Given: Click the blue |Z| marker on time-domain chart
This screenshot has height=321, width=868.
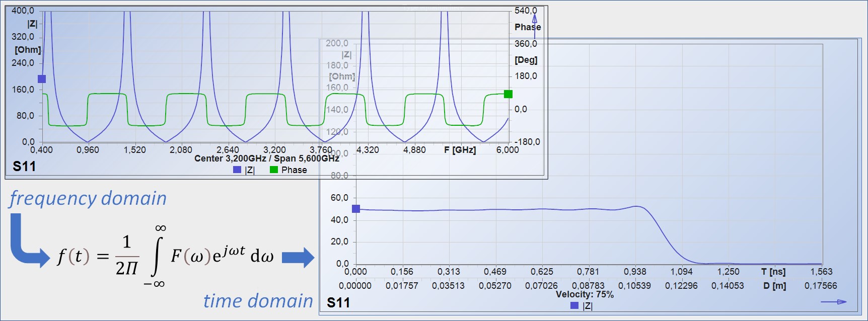Looking at the screenshot, I should pyautogui.click(x=356, y=209).
